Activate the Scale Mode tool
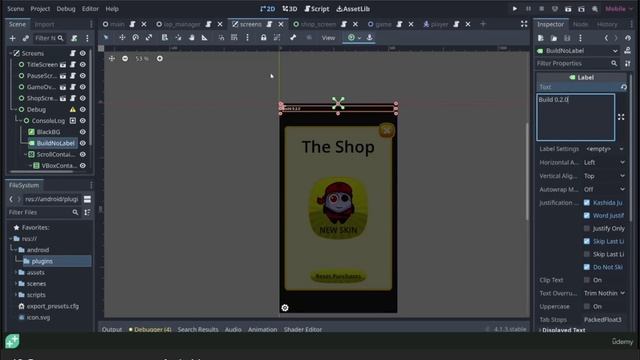The height and width of the screenshot is (360, 640). point(149,38)
